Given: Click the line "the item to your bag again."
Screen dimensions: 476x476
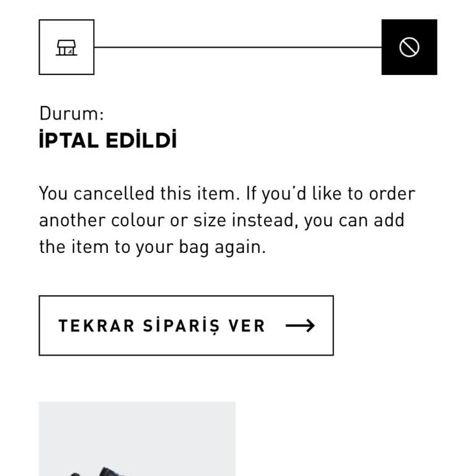Looking at the screenshot, I should coord(152,247).
